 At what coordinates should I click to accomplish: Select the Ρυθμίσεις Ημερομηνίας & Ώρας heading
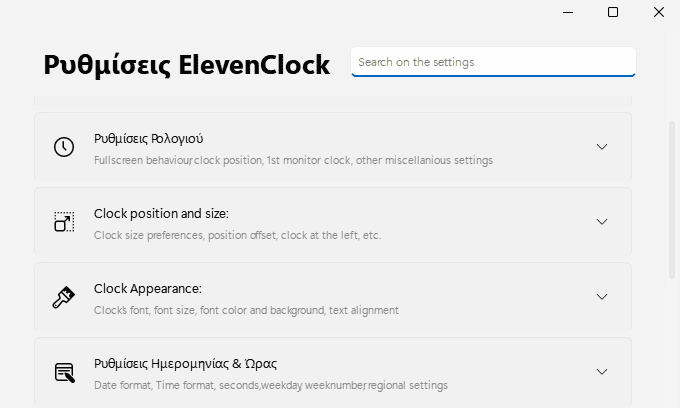point(185,363)
